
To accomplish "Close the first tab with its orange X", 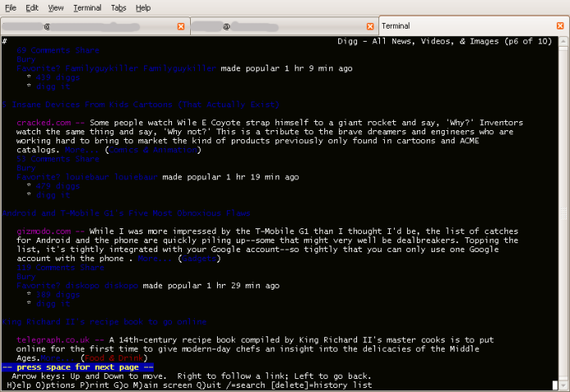I will pyautogui.click(x=181, y=26).
